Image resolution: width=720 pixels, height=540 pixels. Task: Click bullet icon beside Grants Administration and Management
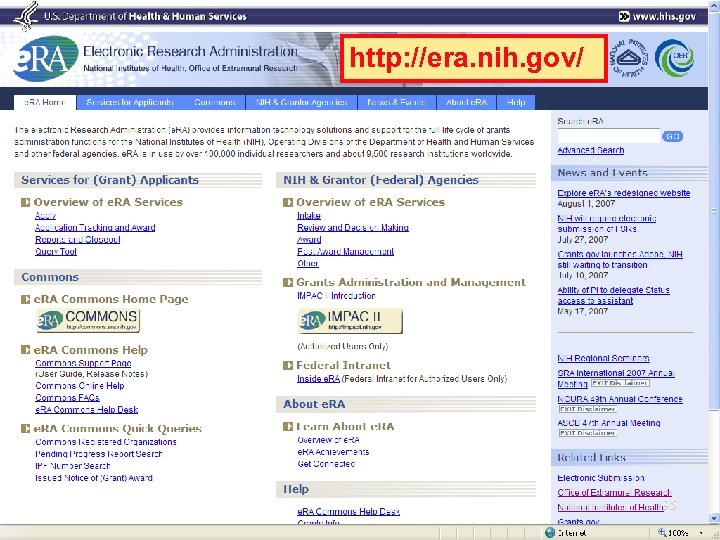(x=288, y=282)
